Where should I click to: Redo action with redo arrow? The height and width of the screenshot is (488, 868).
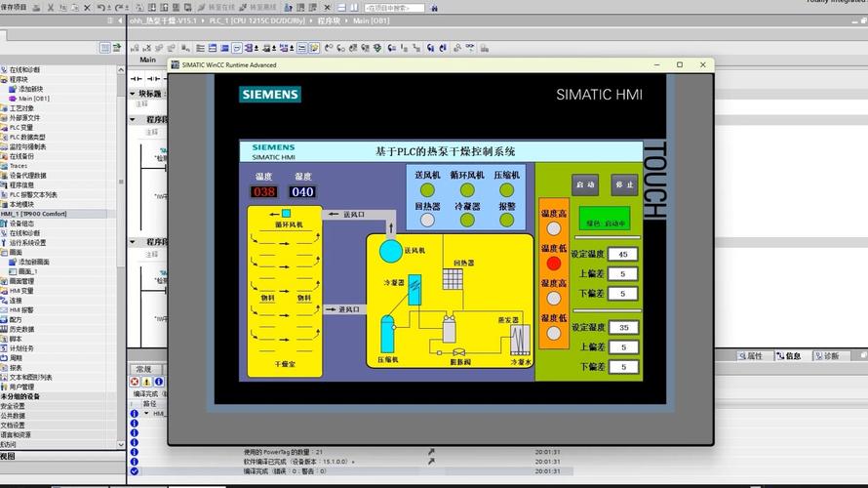[x=119, y=8]
